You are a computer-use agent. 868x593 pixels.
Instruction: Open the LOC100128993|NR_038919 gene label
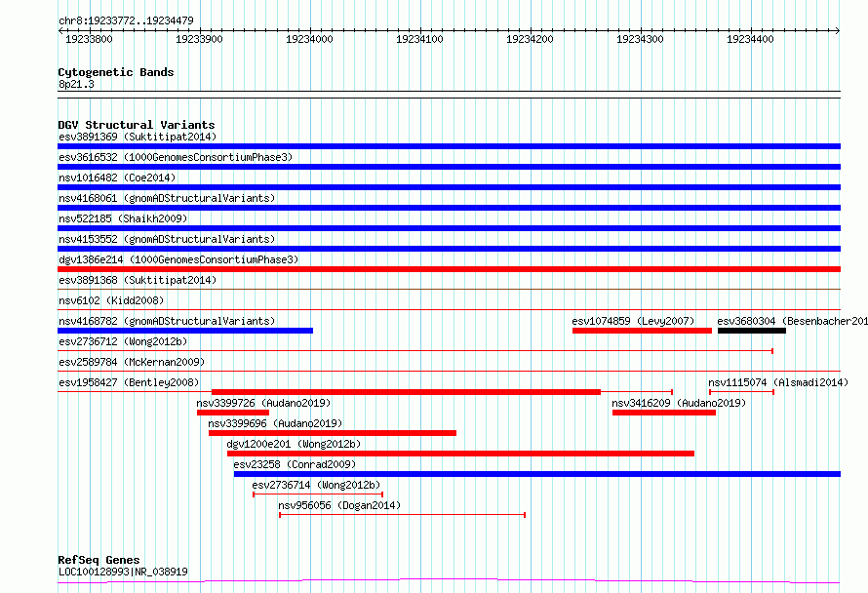pos(123,572)
